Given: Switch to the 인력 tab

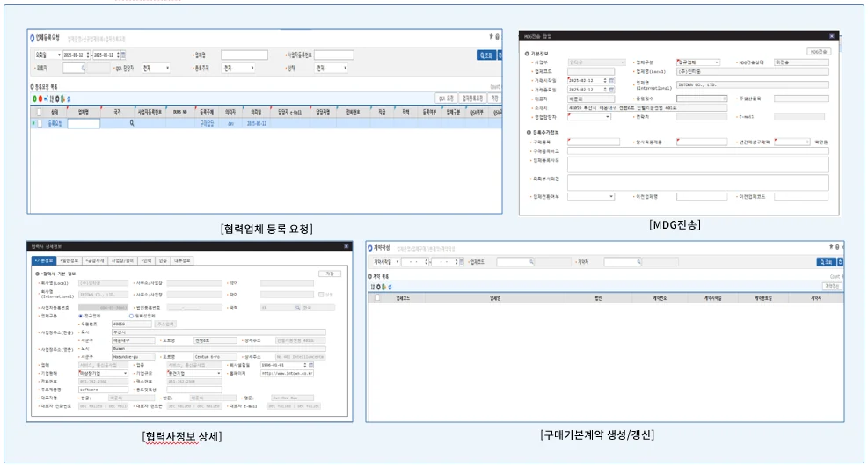Looking at the screenshot, I should [x=146, y=260].
